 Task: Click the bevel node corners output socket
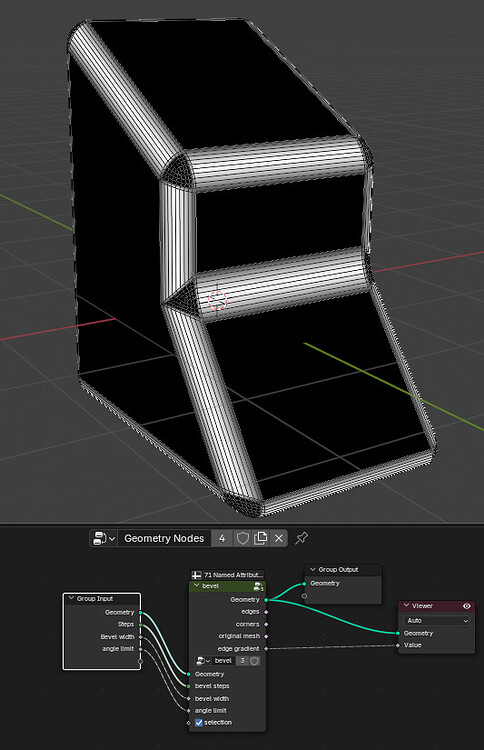(266, 624)
